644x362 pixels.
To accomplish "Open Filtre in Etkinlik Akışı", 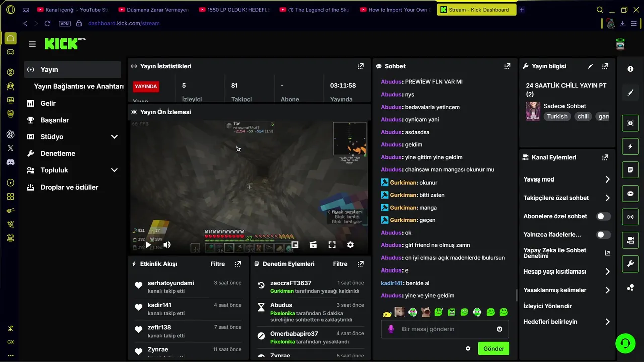I will [x=218, y=264].
